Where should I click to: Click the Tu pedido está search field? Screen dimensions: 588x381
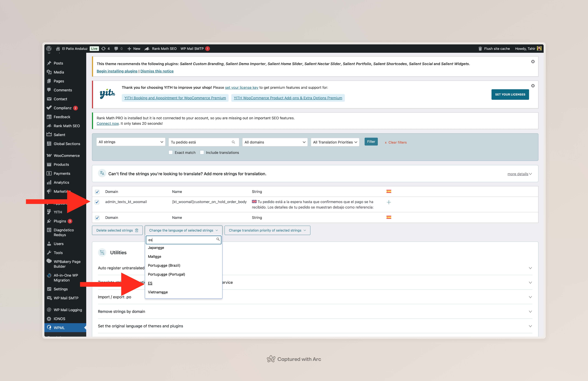pos(204,142)
